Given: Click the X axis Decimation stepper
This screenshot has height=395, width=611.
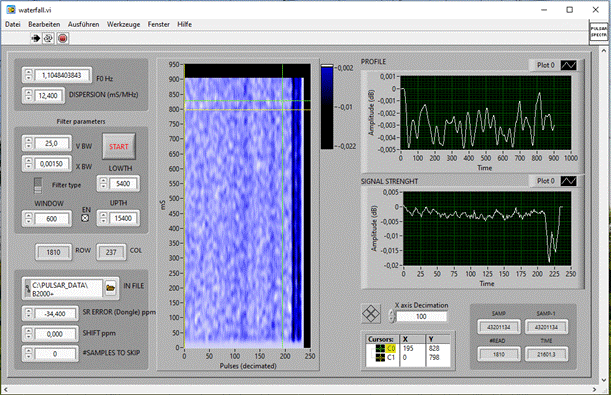Looking at the screenshot, I should point(391,316).
